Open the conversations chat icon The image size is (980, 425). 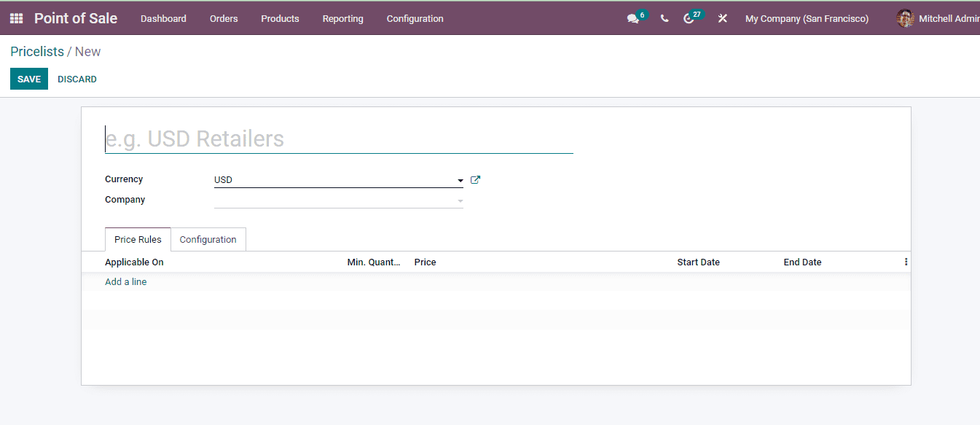tap(632, 19)
